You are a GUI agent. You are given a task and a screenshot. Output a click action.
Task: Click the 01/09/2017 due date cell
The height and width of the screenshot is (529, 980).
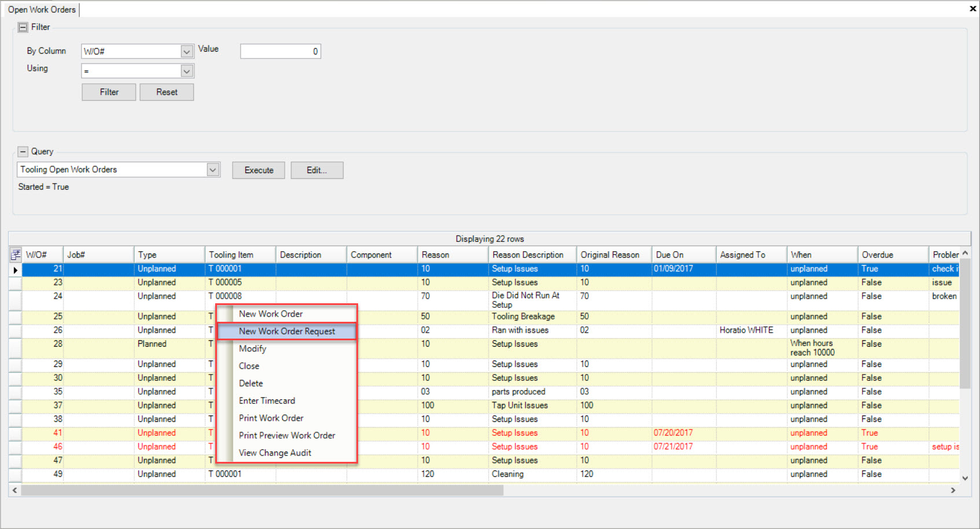pyautogui.click(x=684, y=269)
